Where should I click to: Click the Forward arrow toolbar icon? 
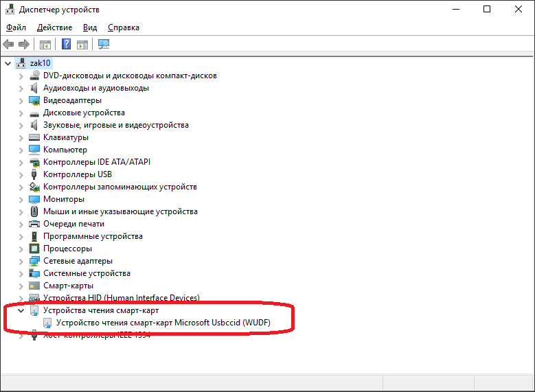click(23, 45)
